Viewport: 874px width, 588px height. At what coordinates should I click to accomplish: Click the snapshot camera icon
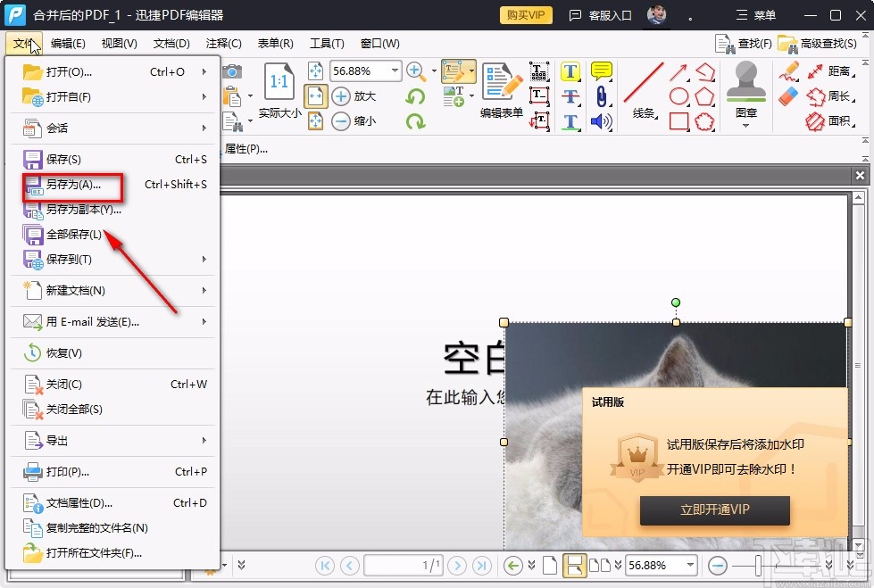tap(232, 71)
